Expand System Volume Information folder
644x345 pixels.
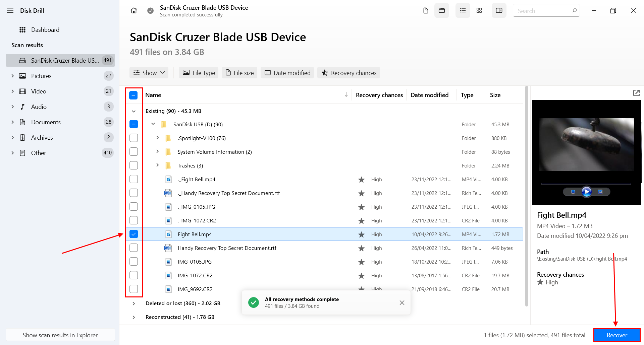coord(157,151)
